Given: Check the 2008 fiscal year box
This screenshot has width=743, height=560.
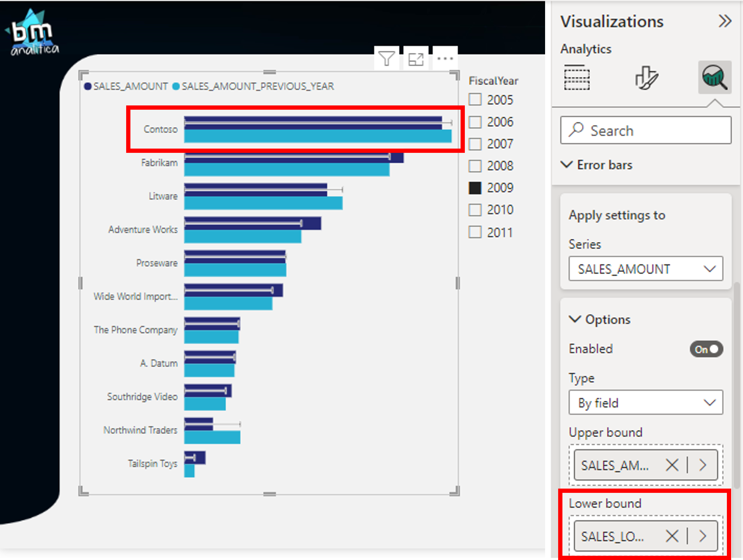Looking at the screenshot, I should (x=475, y=166).
